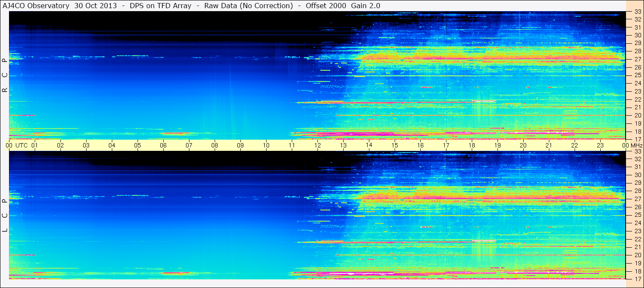Select the 18 hour marker on time axis

(x=472, y=146)
